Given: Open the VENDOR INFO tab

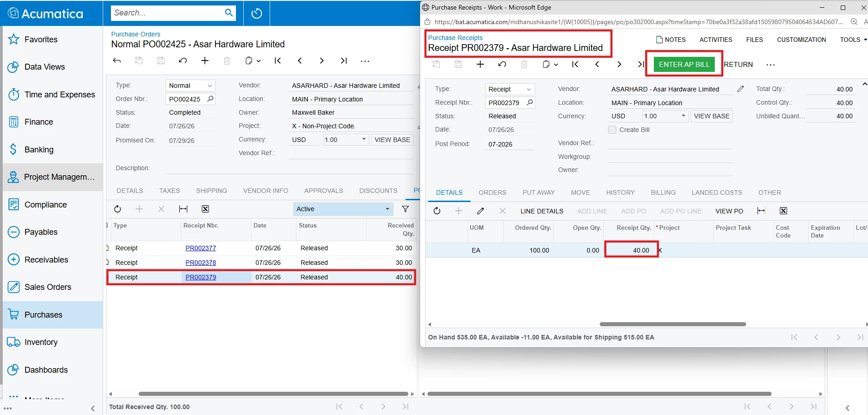Looking at the screenshot, I should (x=266, y=191).
